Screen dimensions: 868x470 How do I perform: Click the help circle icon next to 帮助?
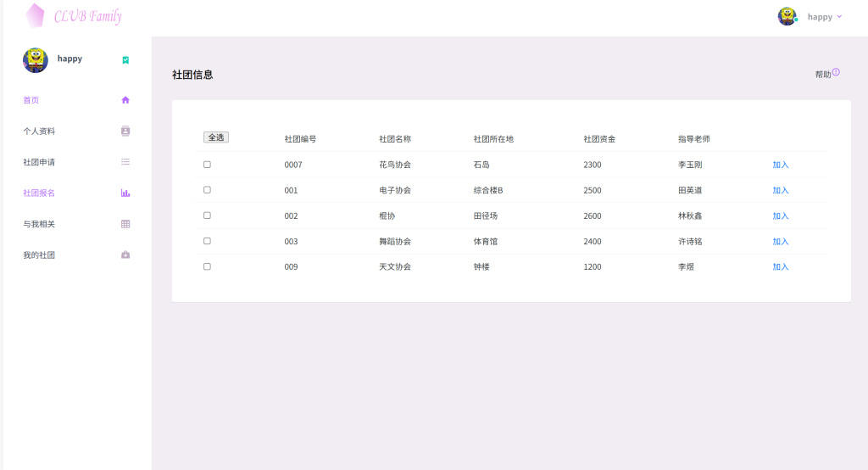click(836, 72)
